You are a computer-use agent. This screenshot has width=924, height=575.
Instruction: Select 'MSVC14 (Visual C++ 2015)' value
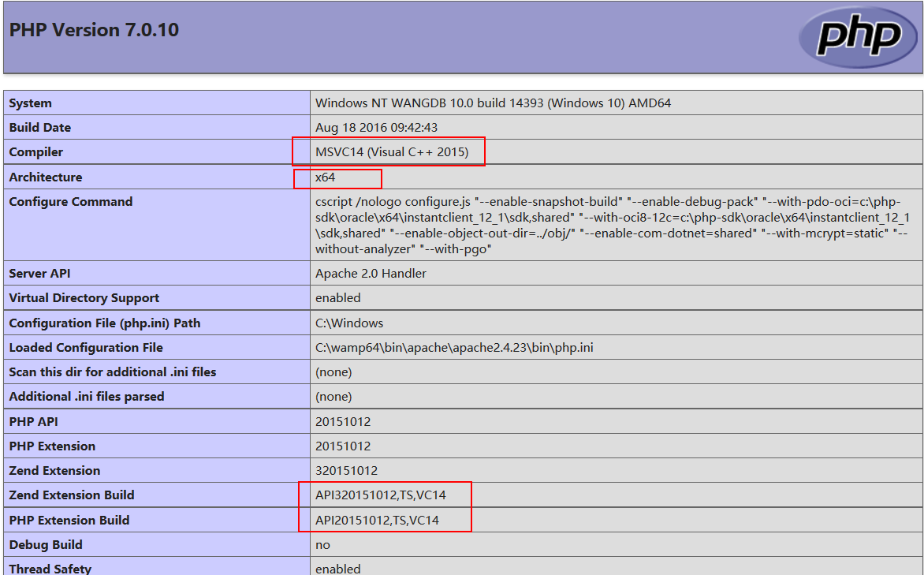[392, 152]
